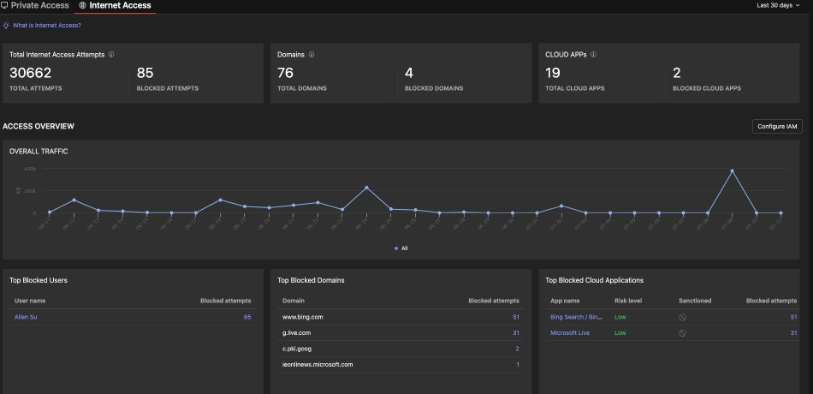
Task: Open user Allen Su from blocked users
Action: coord(25,317)
